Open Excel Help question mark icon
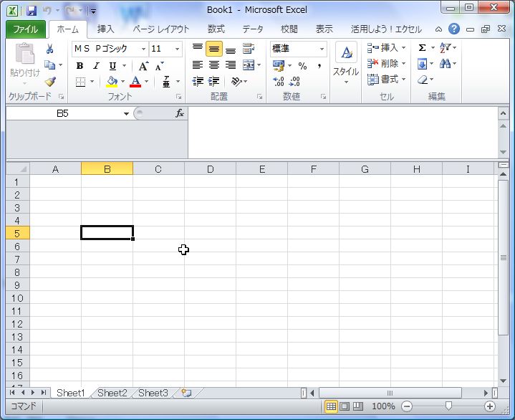 454,29
